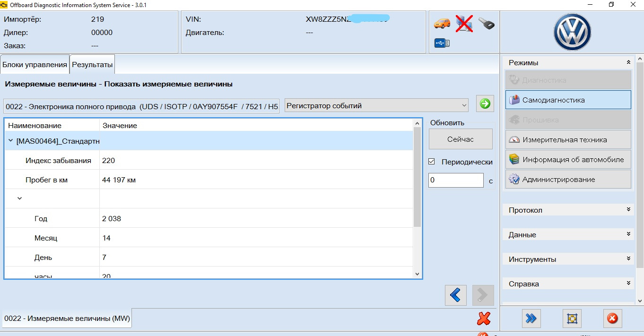Click the value 220
The width and height of the screenshot is (644, 336).
coord(108,161)
